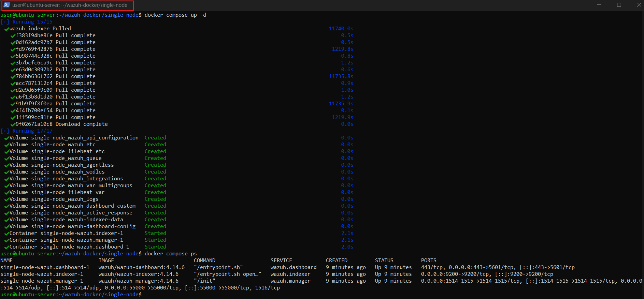Click the PowerShell icon in the title bar

click(x=6, y=5)
